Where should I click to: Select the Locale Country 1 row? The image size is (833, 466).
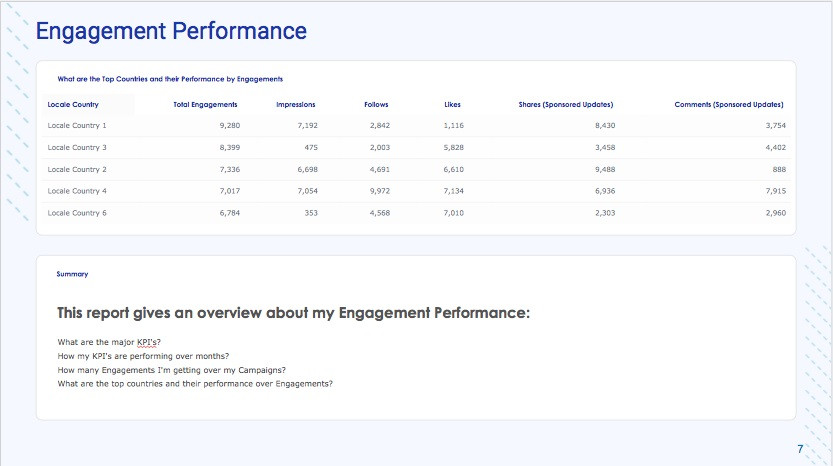coord(416,126)
